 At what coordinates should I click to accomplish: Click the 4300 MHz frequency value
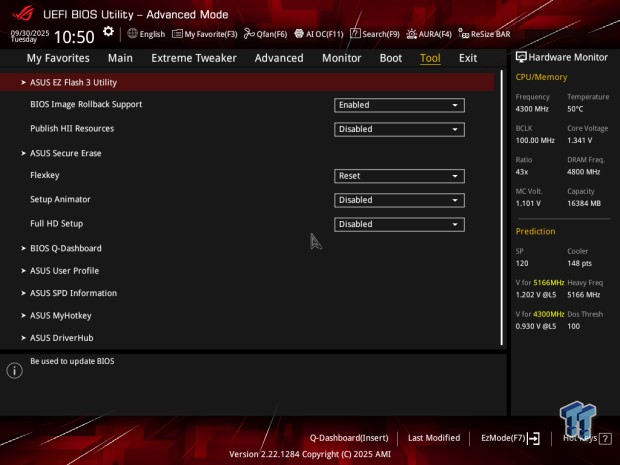(x=532, y=109)
